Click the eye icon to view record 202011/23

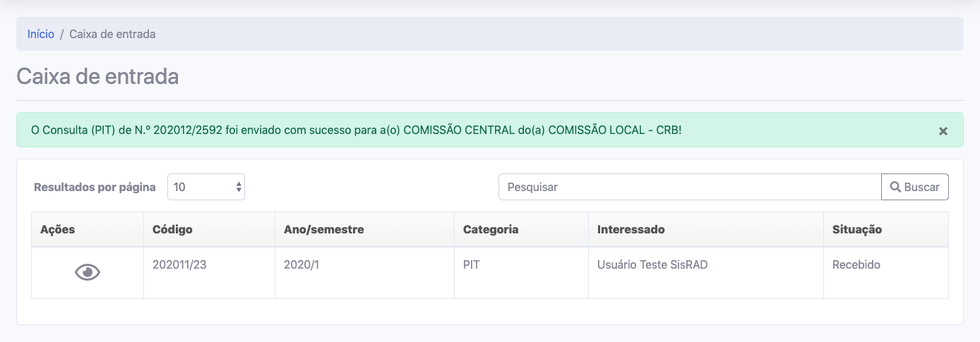(x=88, y=272)
